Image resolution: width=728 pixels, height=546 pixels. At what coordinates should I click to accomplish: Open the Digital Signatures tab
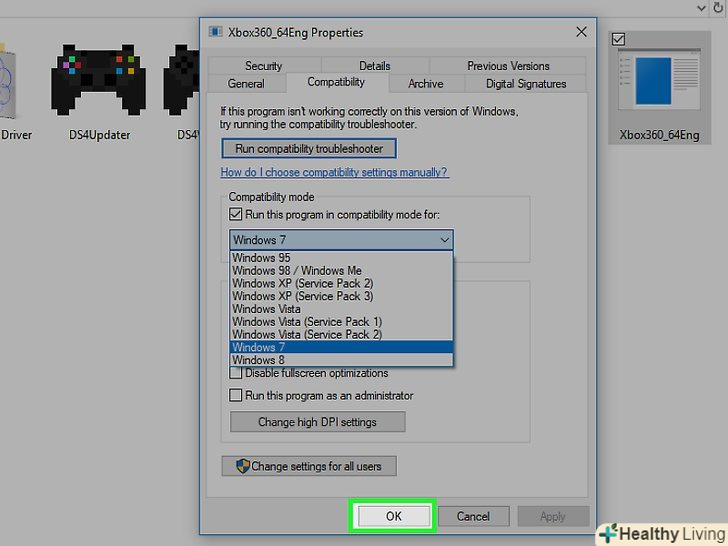pyautogui.click(x=526, y=84)
